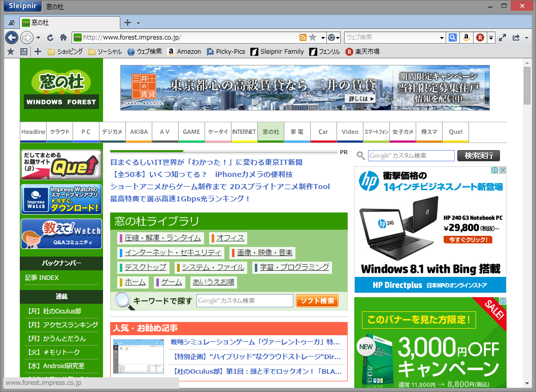Enter fullscreen with the diagonal arrows icon
536x392 pixels.
coord(502,37)
